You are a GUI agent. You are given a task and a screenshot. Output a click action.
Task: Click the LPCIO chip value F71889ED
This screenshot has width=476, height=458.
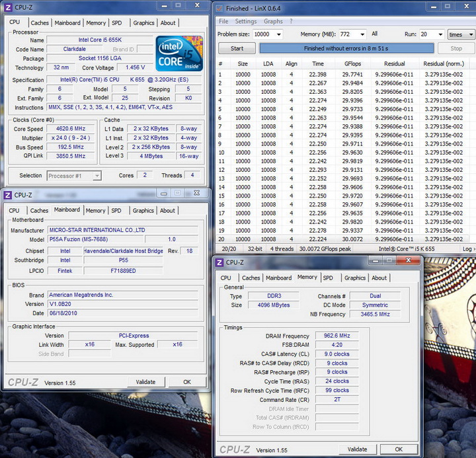click(x=123, y=271)
